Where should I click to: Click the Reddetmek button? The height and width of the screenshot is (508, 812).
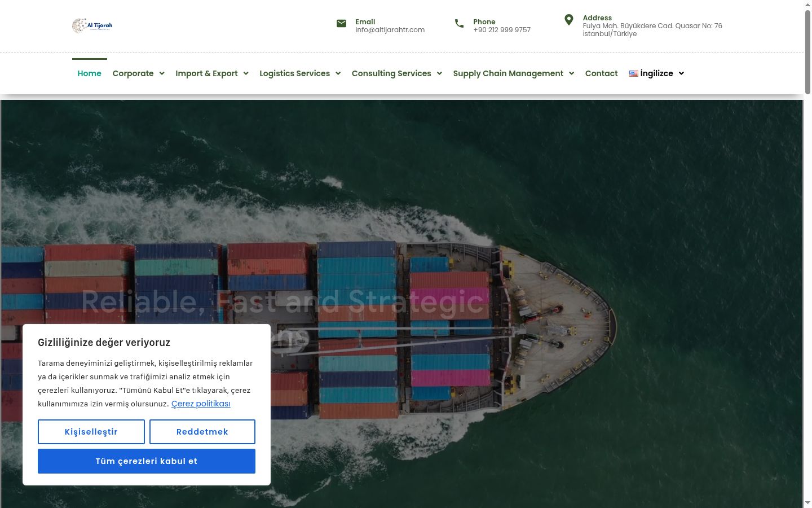(x=202, y=432)
